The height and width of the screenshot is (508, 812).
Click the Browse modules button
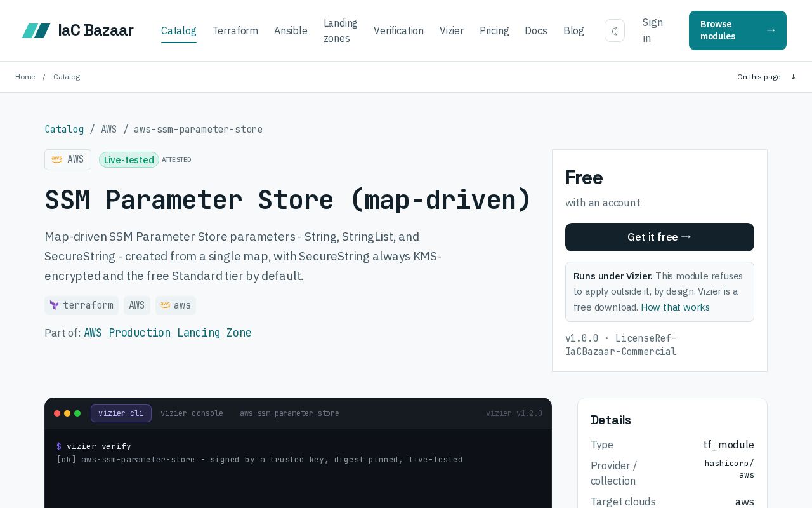[x=738, y=30]
